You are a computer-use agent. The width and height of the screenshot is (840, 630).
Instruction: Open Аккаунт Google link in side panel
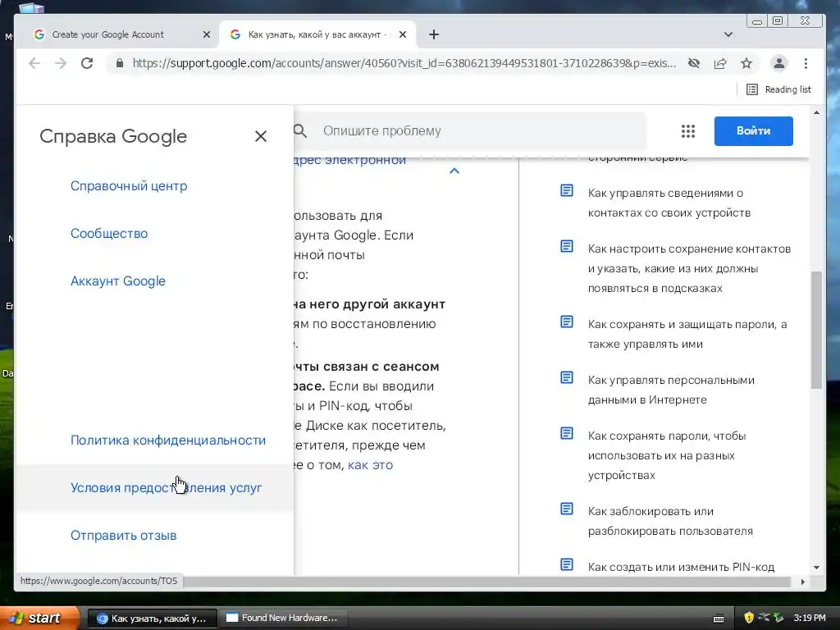click(118, 281)
